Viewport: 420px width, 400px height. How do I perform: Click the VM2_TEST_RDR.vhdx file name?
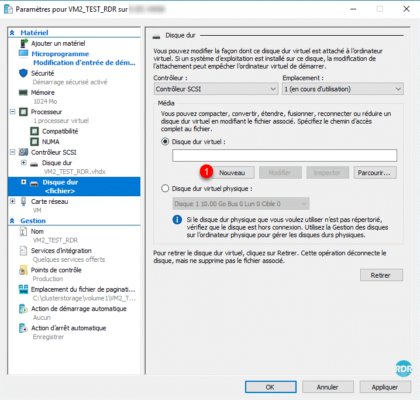(x=75, y=172)
